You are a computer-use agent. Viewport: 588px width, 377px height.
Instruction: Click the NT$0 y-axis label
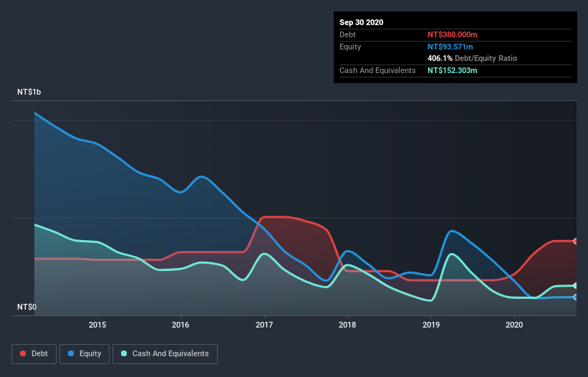27,307
